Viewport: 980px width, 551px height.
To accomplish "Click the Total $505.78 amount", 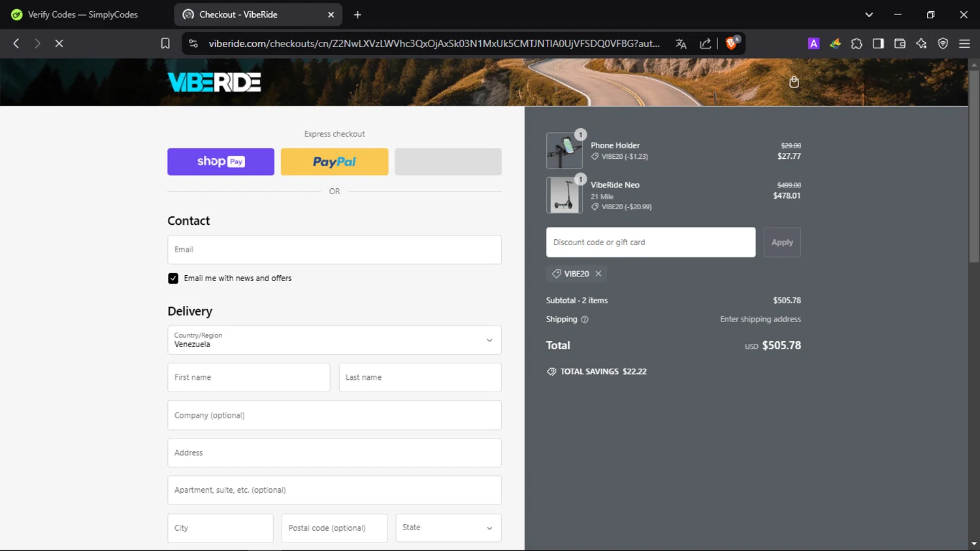I will [x=781, y=345].
